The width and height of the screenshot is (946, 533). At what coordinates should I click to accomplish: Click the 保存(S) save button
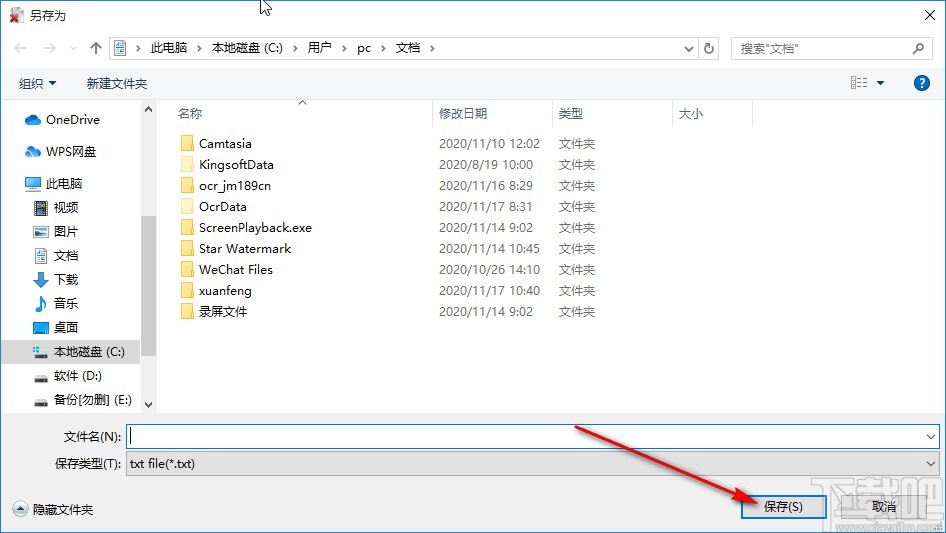click(783, 506)
